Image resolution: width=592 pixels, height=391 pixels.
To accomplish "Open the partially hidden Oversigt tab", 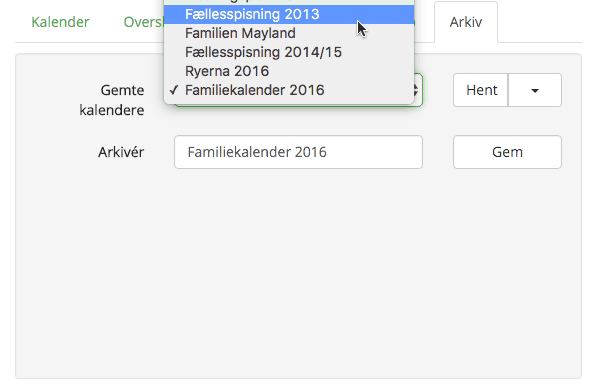I will point(143,22).
